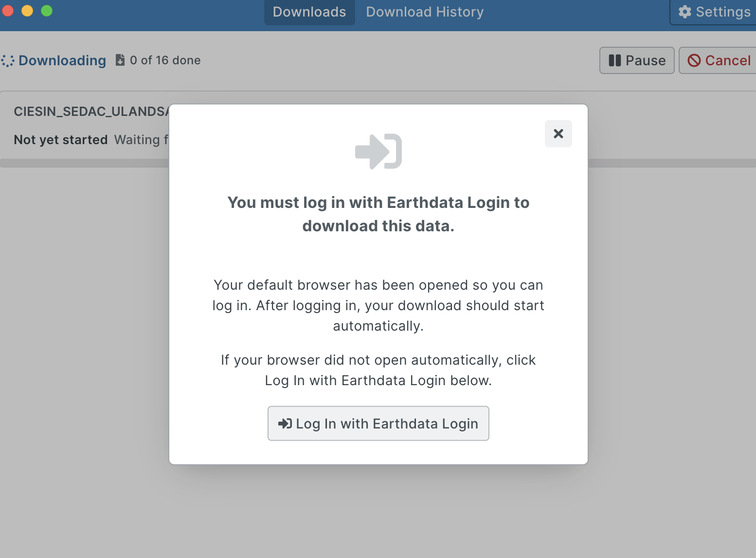Image resolution: width=756 pixels, height=558 pixels.
Task: Pause the current downloads
Action: point(637,60)
